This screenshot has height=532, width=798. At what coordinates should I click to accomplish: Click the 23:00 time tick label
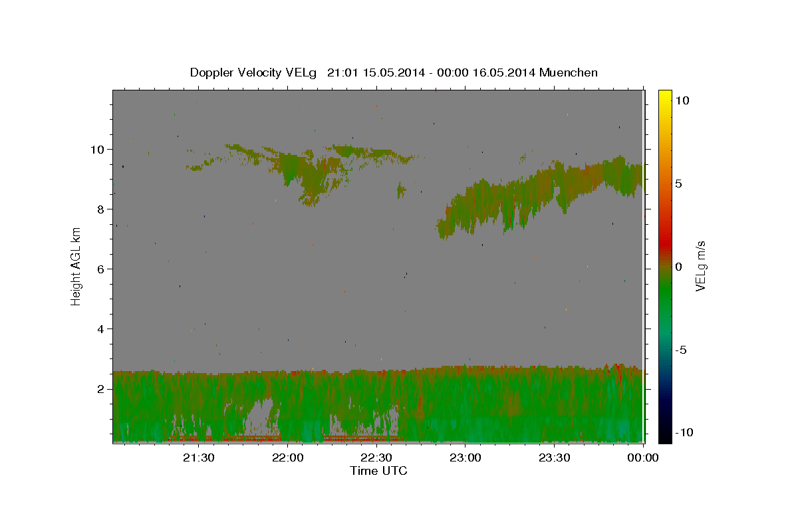coord(465,458)
